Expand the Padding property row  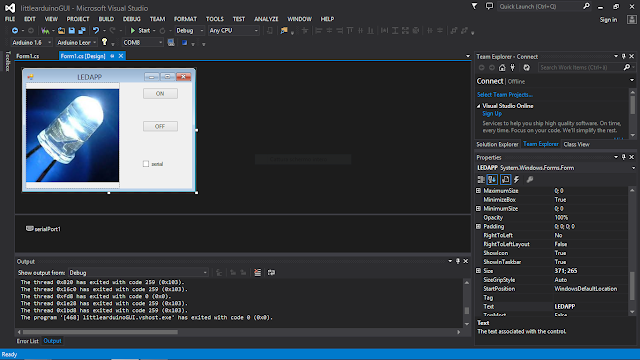tap(478, 227)
